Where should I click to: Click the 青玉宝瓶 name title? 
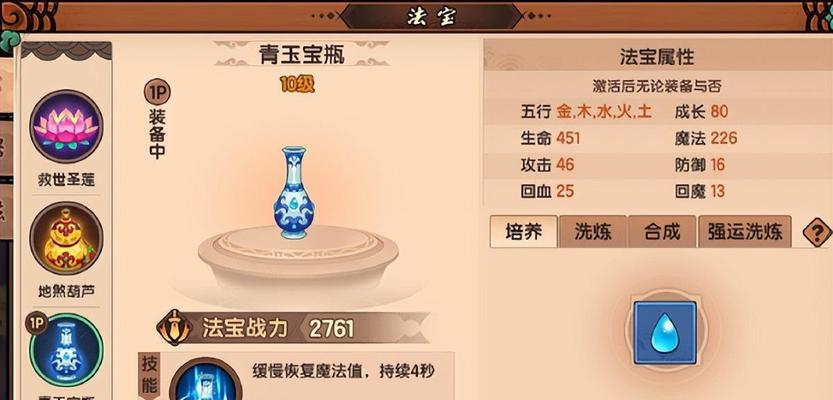point(302,54)
